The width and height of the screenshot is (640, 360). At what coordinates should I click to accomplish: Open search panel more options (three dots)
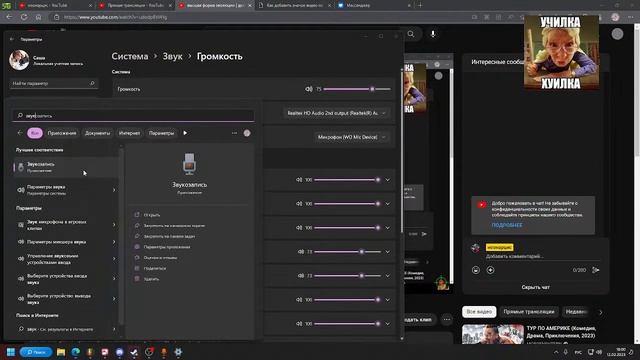click(x=234, y=133)
